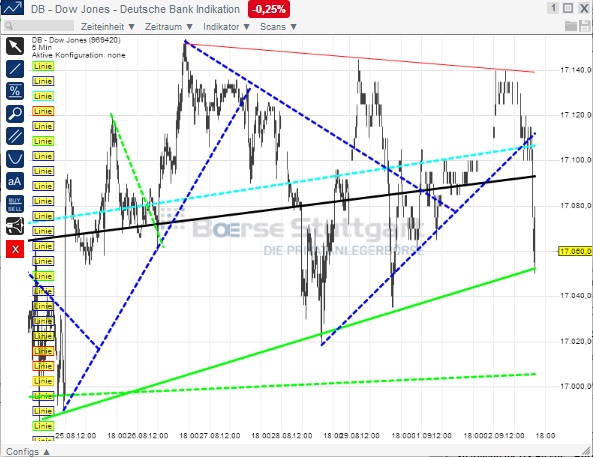
Task: Open the Indikator dropdown
Action: [227, 27]
